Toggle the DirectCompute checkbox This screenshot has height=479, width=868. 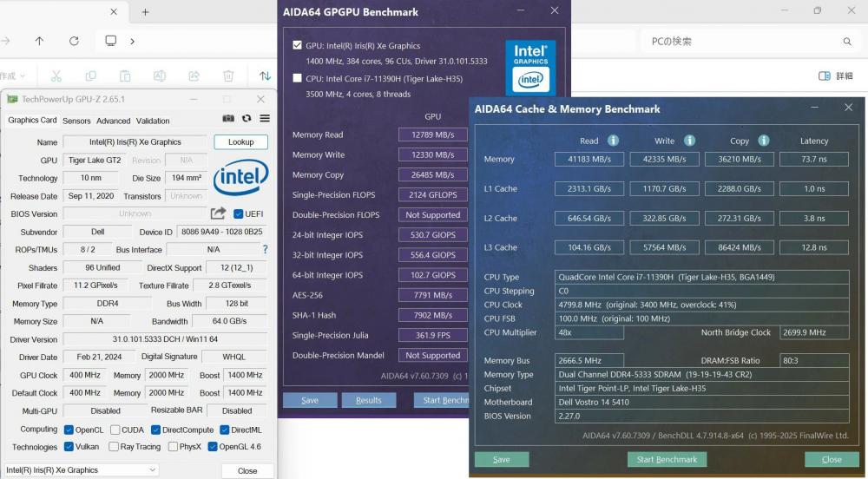(x=155, y=430)
